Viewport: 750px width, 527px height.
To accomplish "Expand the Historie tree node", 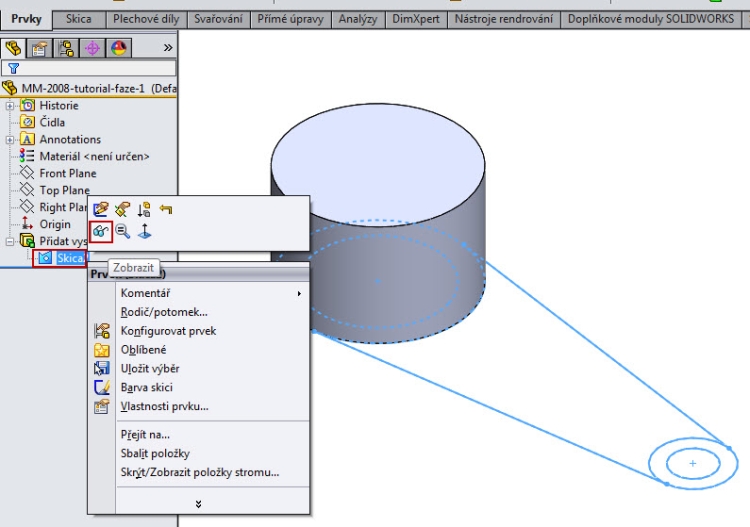I will click(10, 106).
